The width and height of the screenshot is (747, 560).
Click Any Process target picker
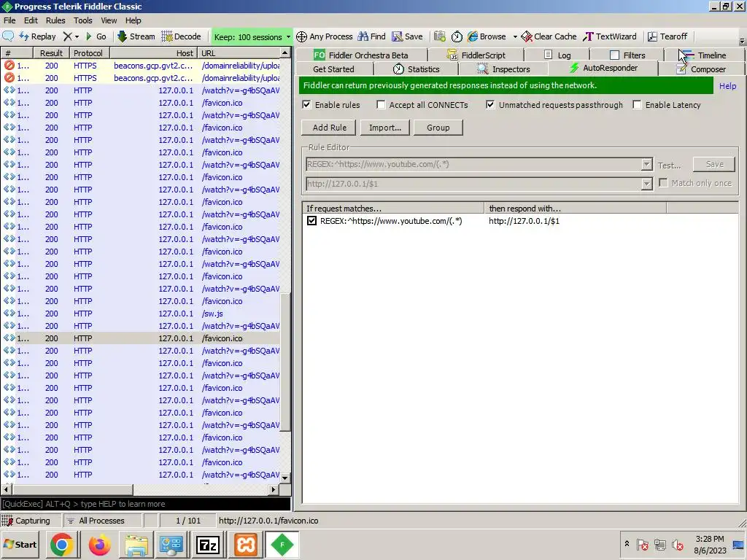pos(325,36)
